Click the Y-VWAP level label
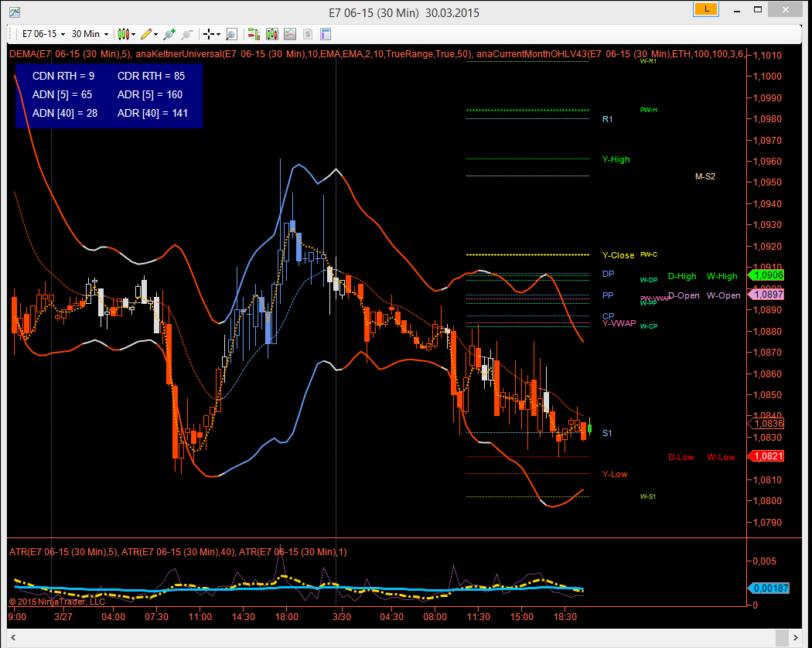812x648 pixels. coord(619,323)
